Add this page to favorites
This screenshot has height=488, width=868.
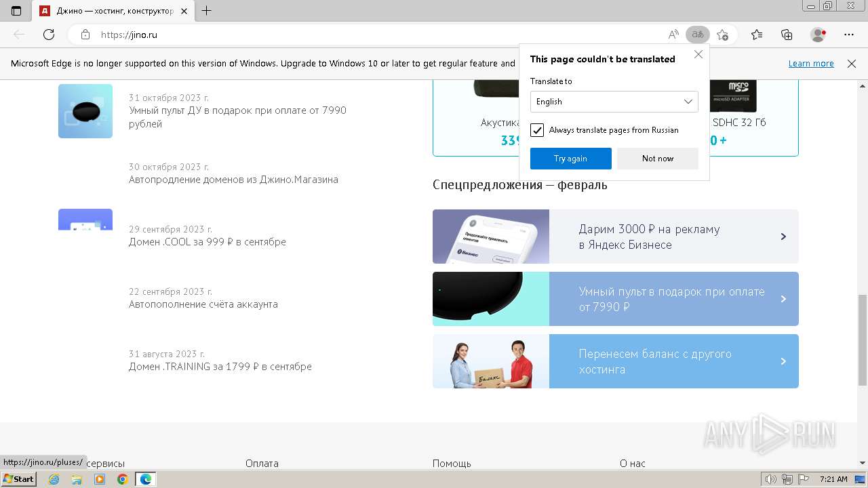pos(722,35)
